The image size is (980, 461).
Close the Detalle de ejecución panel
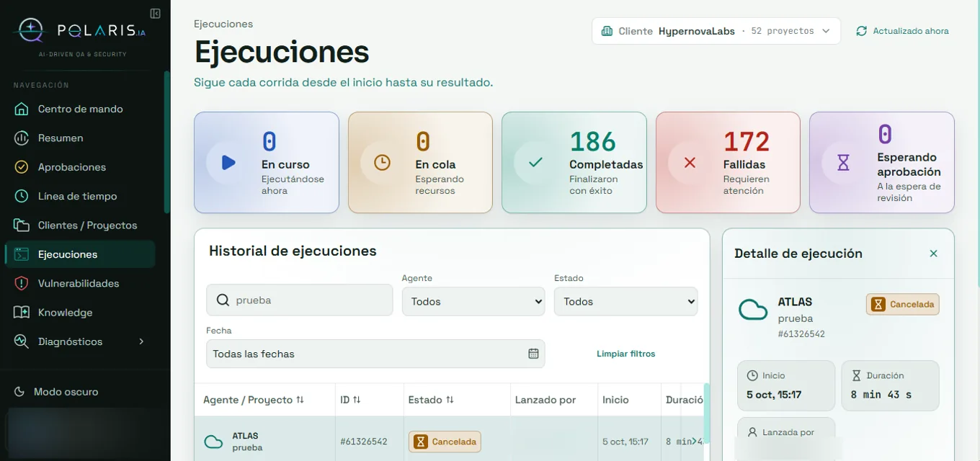click(x=933, y=254)
